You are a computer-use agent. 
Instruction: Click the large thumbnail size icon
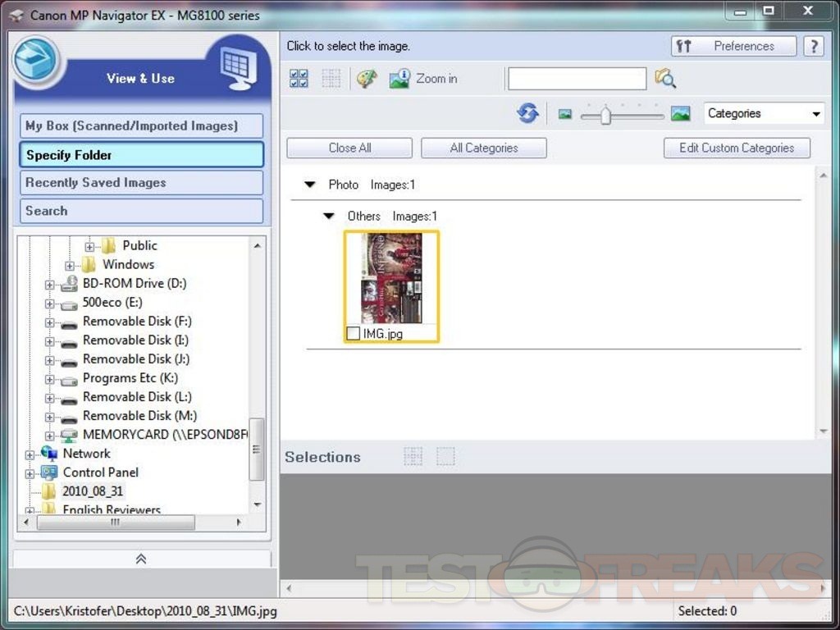click(x=680, y=114)
